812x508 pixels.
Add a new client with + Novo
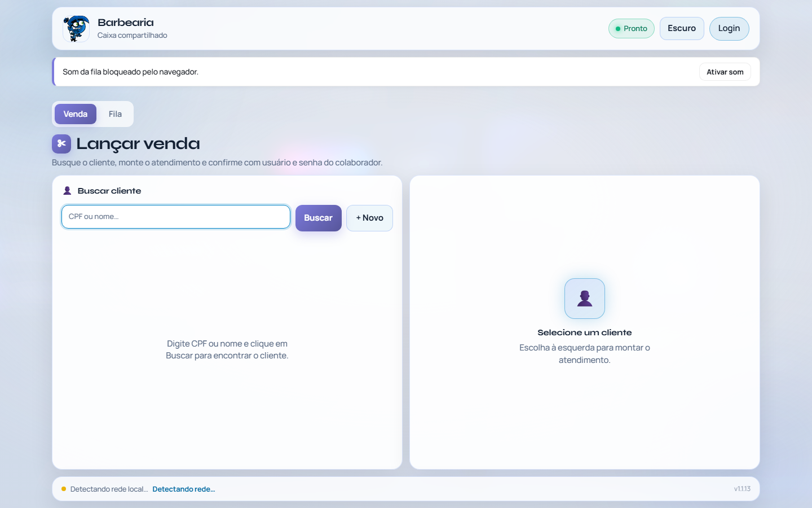(370, 218)
